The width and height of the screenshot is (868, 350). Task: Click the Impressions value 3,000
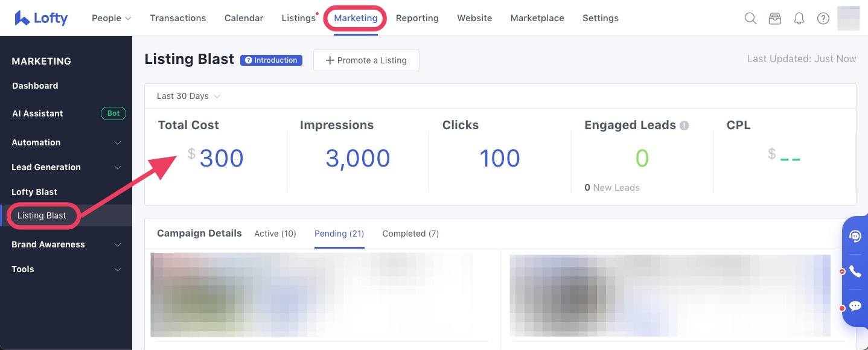pyautogui.click(x=358, y=158)
